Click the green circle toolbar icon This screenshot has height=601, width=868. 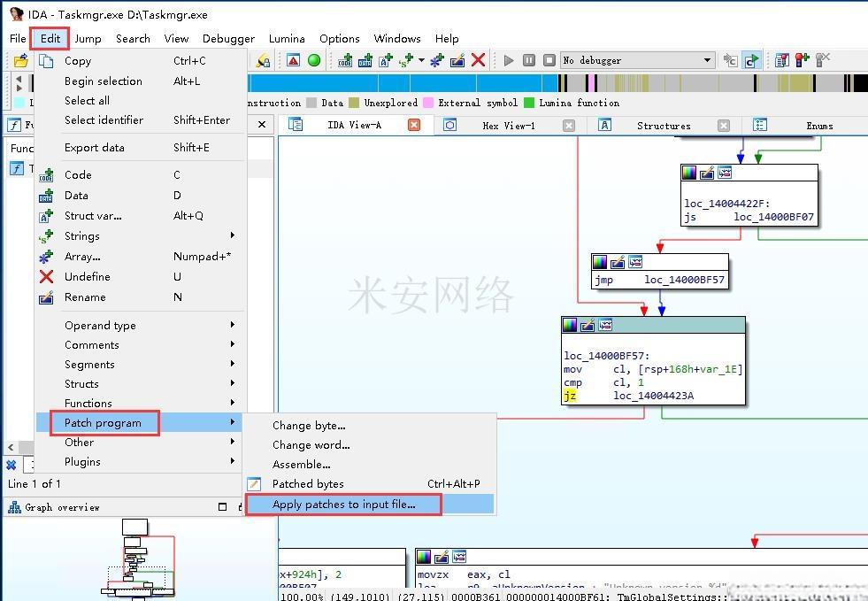pos(314,60)
